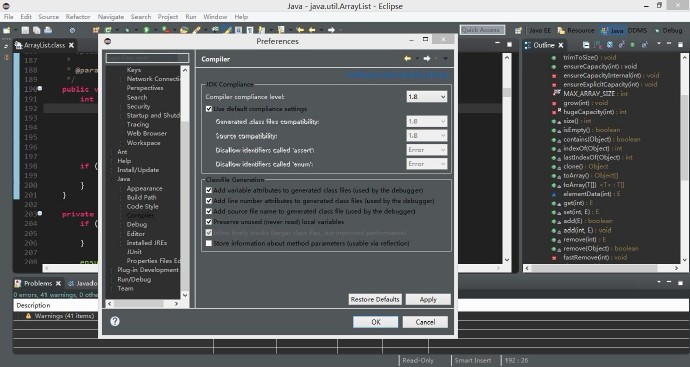Screen dimensions: 690x367
Task: Toggle Add source file name checkbox
Action: [x=209, y=211]
